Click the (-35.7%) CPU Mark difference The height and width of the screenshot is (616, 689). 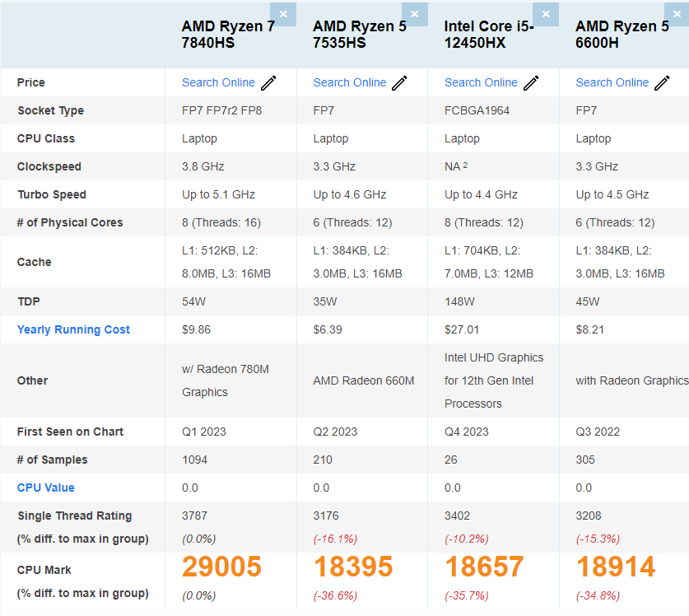467,595
